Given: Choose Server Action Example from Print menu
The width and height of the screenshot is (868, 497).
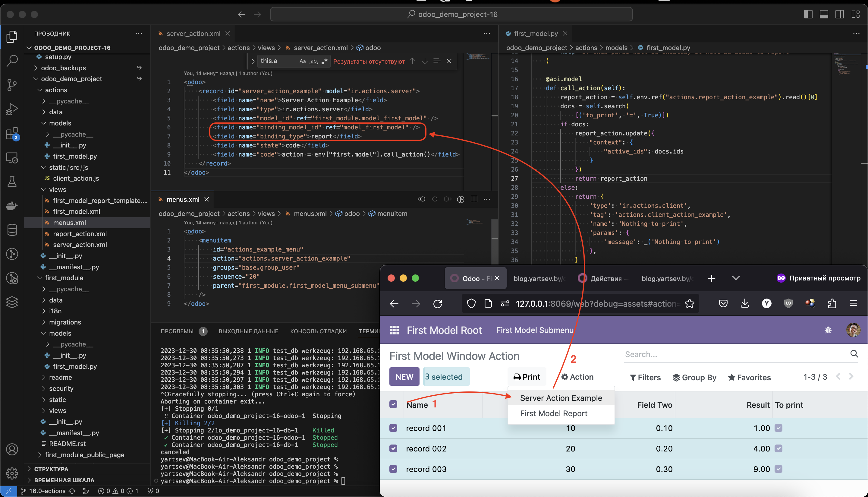Looking at the screenshot, I should click(561, 398).
